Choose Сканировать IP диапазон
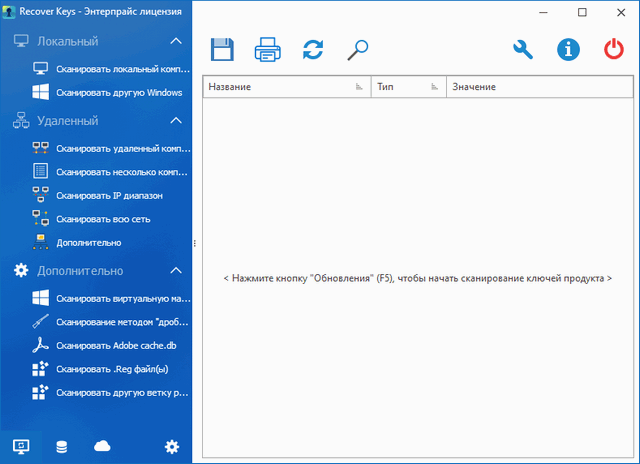 click(108, 195)
